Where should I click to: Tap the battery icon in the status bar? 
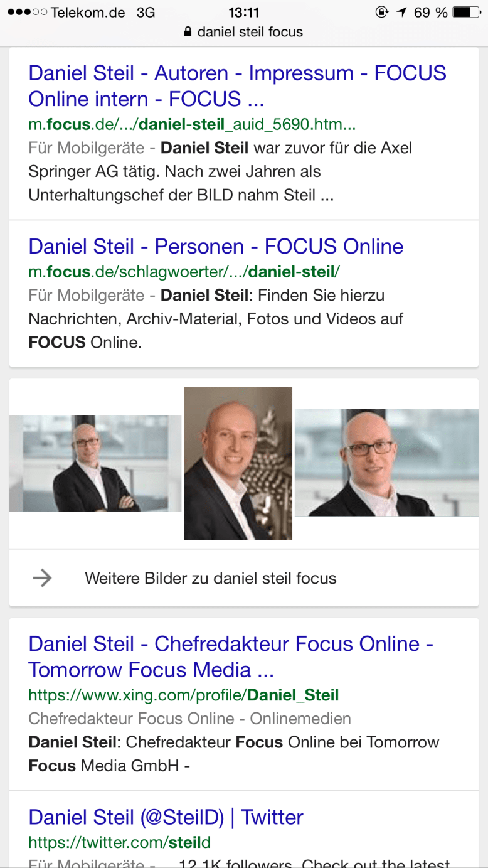click(x=466, y=12)
